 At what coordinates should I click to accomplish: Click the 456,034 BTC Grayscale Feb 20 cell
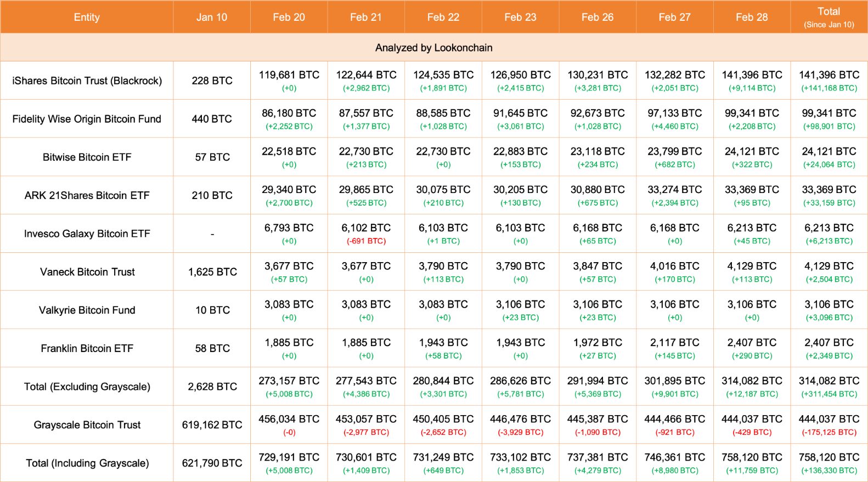[x=289, y=425]
